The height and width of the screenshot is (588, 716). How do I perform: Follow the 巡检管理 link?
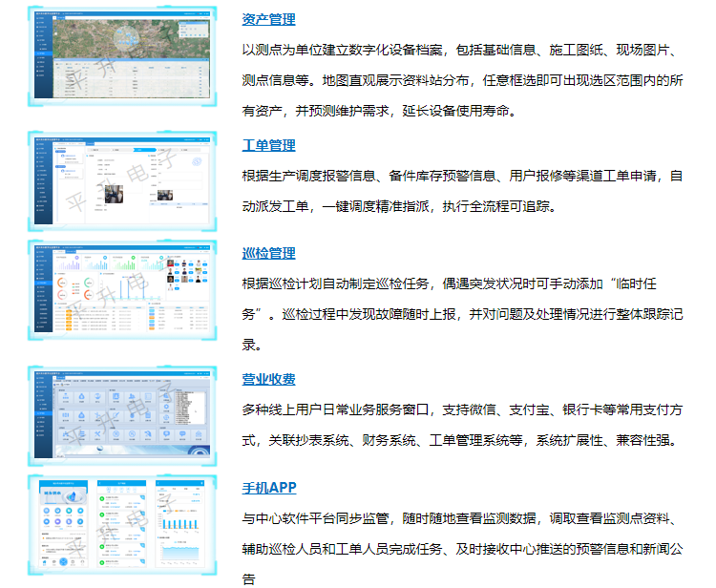(x=268, y=253)
